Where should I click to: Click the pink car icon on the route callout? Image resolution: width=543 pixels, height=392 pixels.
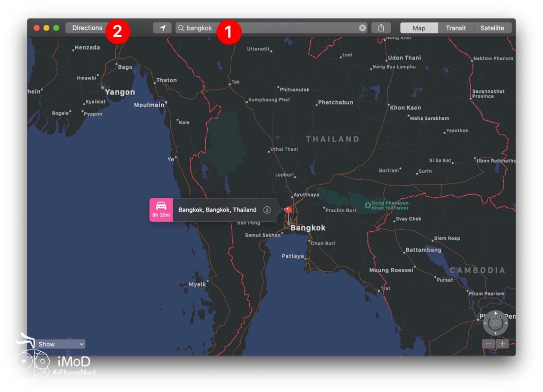tap(161, 206)
